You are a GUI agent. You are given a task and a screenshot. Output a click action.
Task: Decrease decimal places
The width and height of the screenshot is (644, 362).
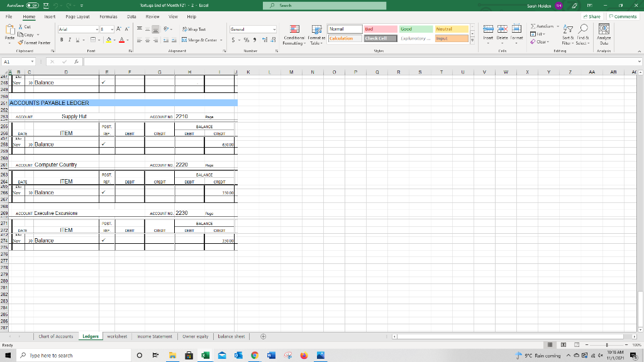click(x=273, y=40)
